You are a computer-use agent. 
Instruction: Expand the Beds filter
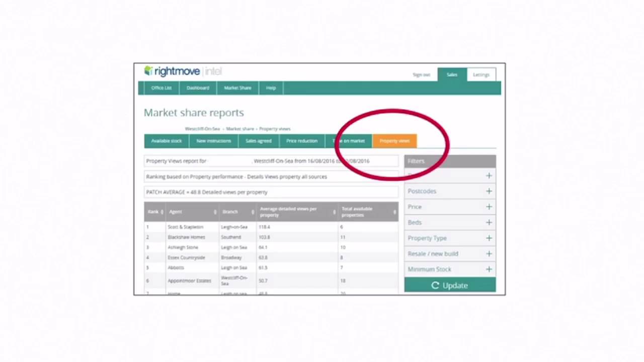[x=489, y=222]
